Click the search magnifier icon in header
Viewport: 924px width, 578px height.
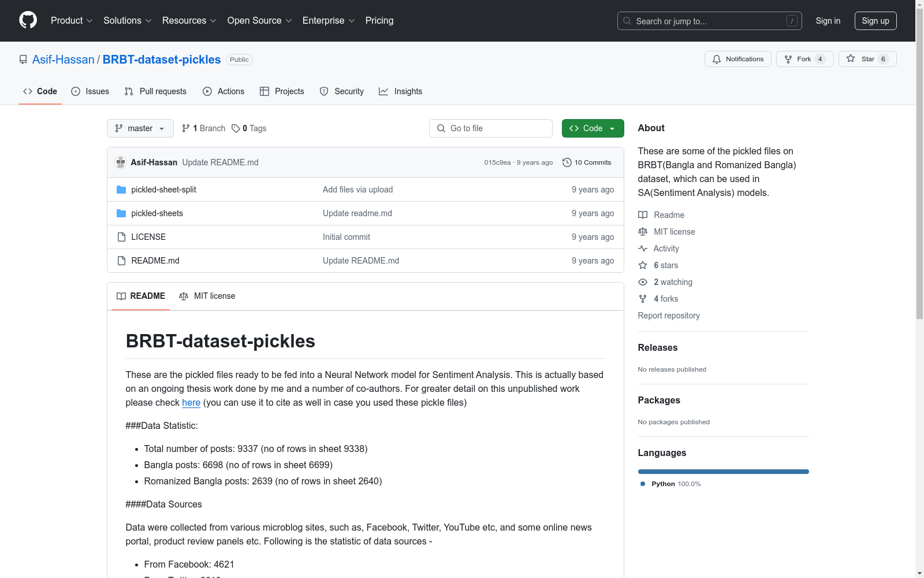(627, 21)
